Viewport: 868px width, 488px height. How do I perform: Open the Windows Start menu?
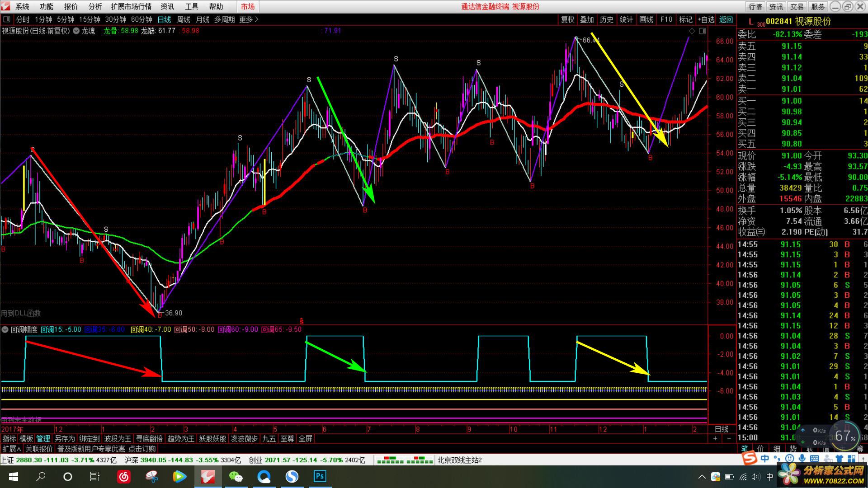pos(13,477)
